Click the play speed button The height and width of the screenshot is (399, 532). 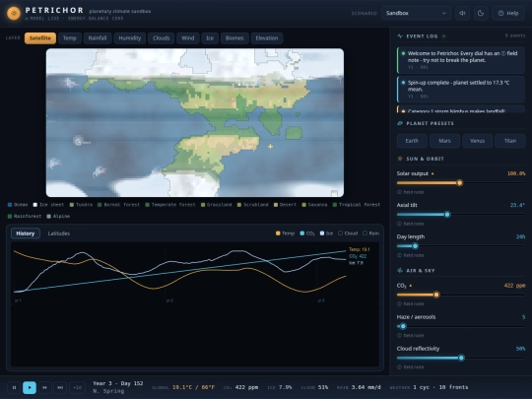[30, 387]
